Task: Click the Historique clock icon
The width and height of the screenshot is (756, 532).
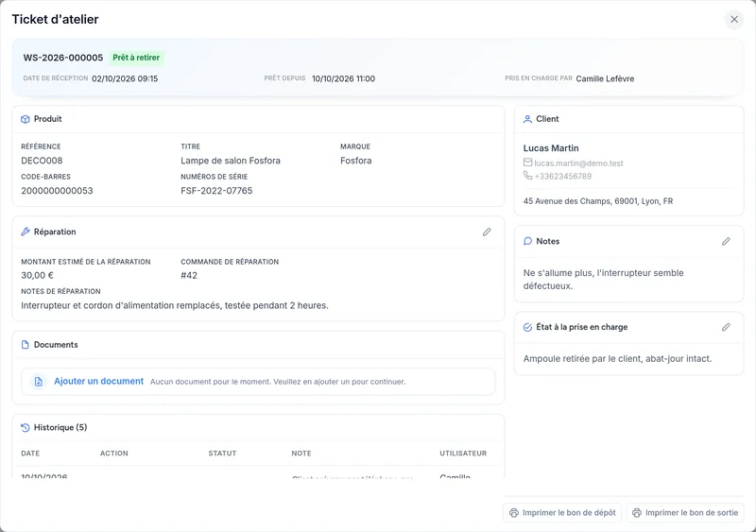Action: coord(26,428)
